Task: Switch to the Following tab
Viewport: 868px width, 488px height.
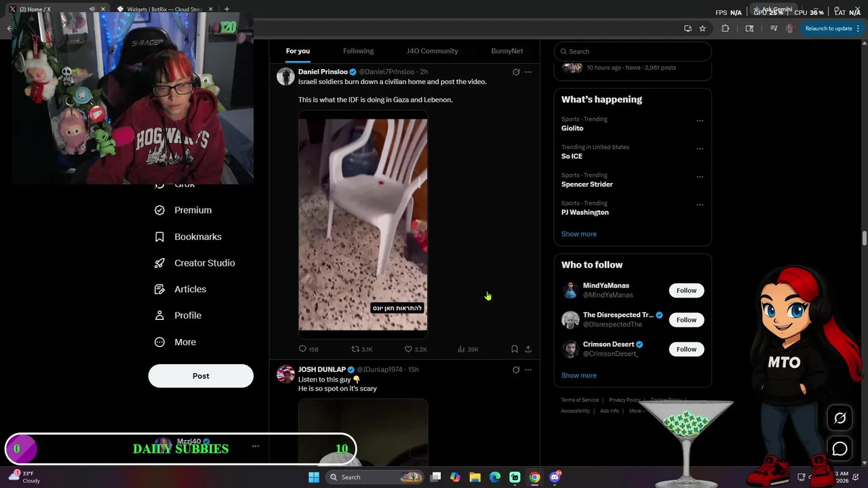Action: point(358,51)
